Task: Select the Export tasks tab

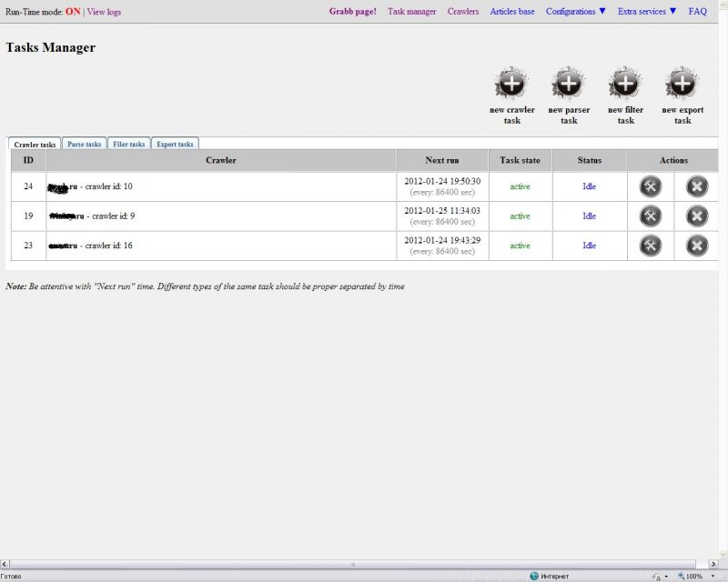Action: (174, 144)
